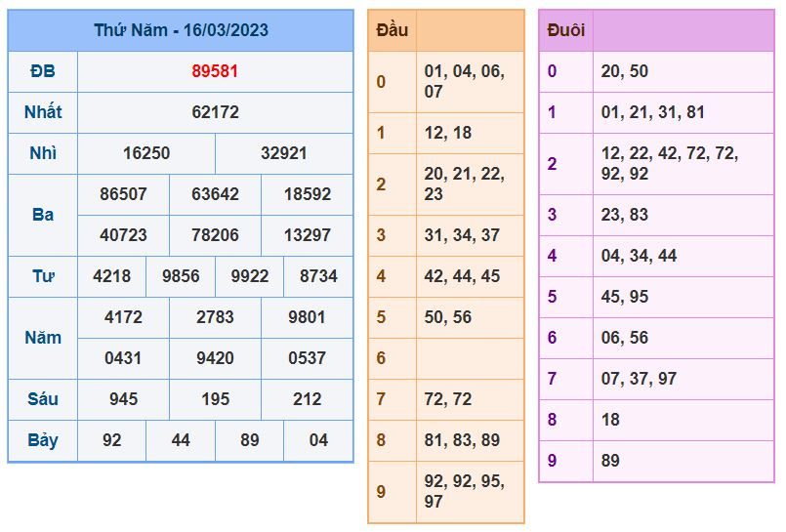786x532 pixels.
Task: Click Đuôi row 9 value 89
Action: (610, 461)
